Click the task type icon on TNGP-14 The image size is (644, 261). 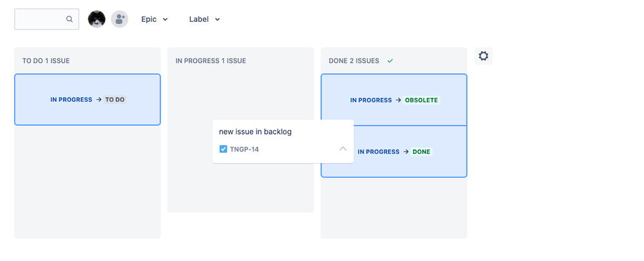(x=223, y=149)
